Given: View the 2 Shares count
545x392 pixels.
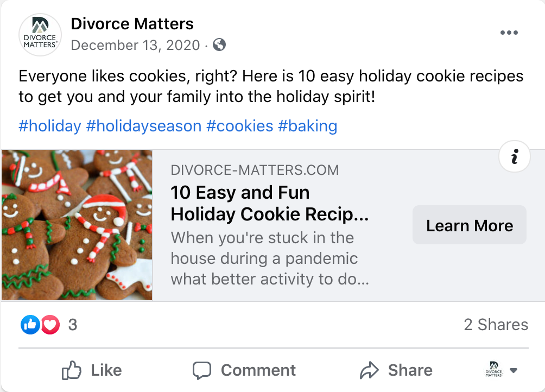Looking at the screenshot, I should click(496, 325).
